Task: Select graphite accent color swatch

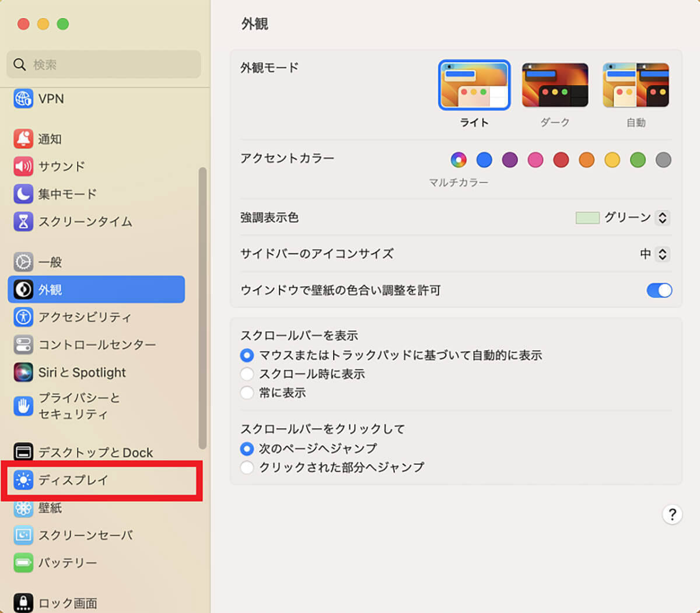Action: (x=663, y=160)
